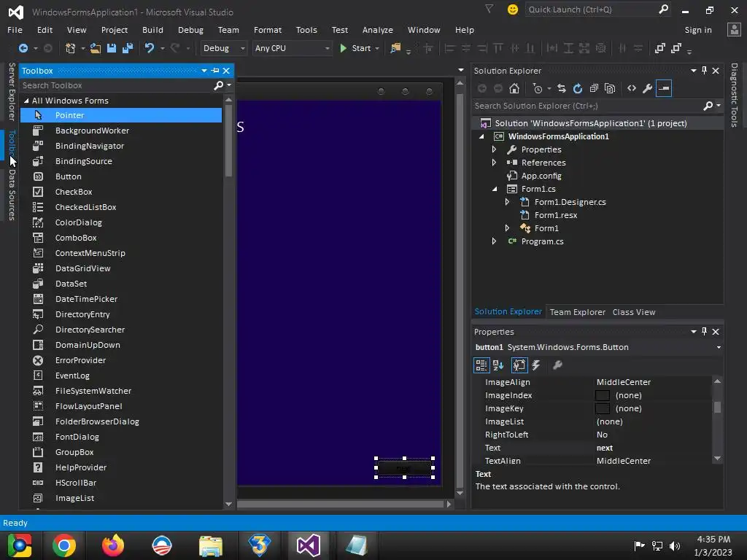Click the Sync with Active Document icon
The width and height of the screenshot is (747, 560).
click(x=562, y=88)
